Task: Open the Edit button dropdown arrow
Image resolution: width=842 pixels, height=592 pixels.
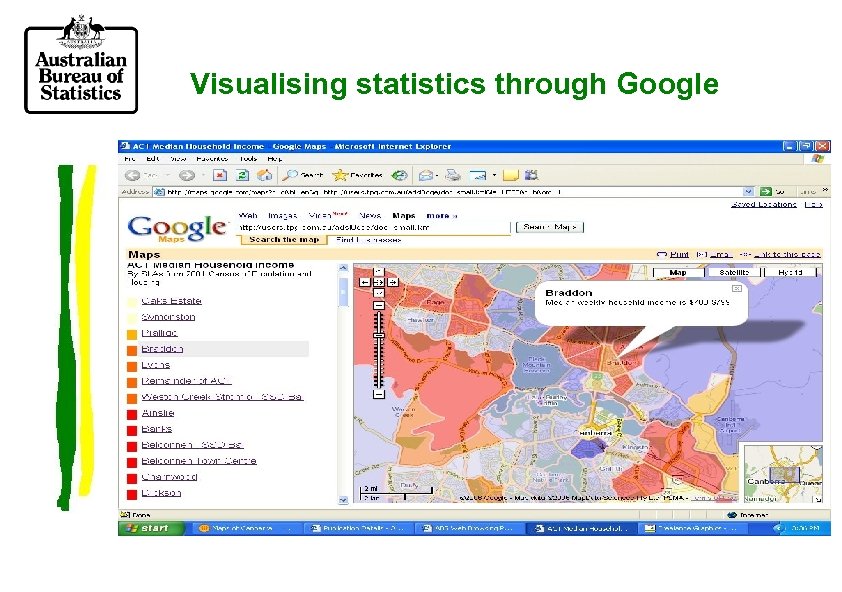Action: pyautogui.click(x=494, y=175)
